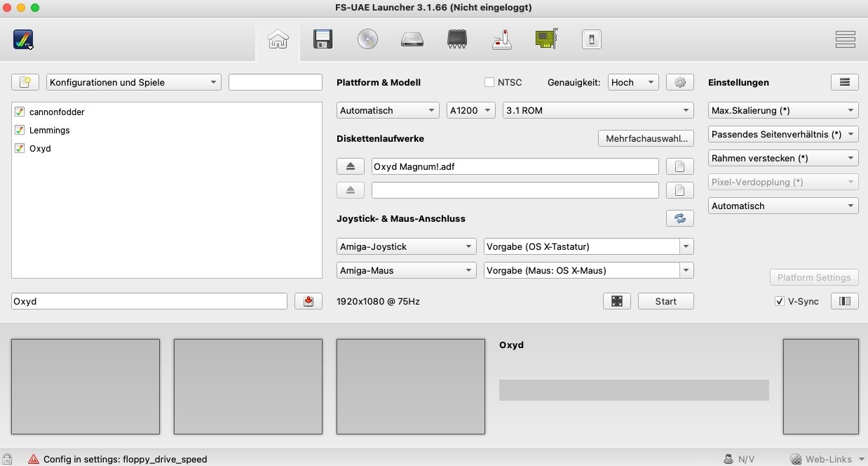Refresh joystick and mouse devices
The width and height of the screenshot is (868, 466).
680,218
